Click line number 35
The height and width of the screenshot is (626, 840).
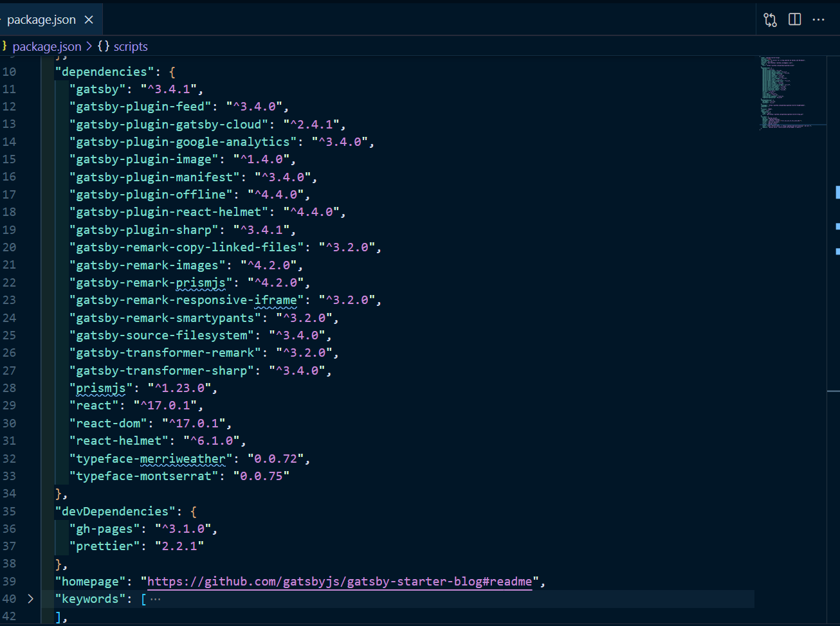9,512
